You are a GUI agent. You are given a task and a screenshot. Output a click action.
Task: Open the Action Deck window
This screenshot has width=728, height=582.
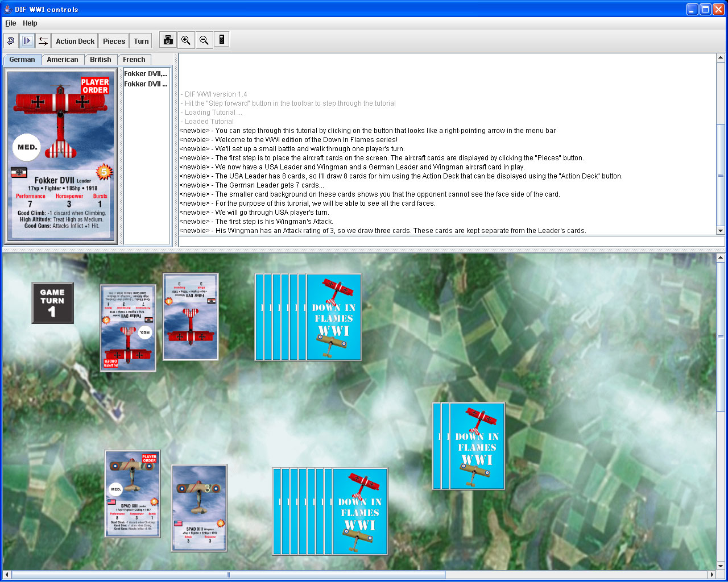[75, 40]
